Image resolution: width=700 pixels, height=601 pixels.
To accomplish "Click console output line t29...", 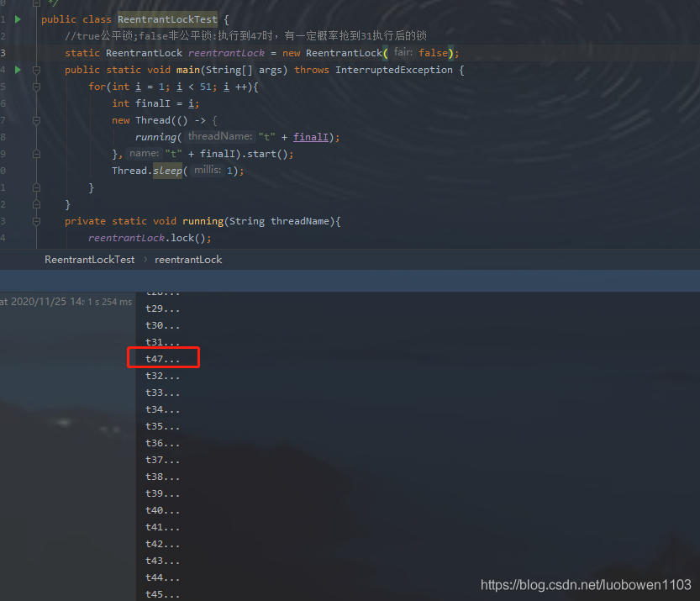I will (162, 308).
